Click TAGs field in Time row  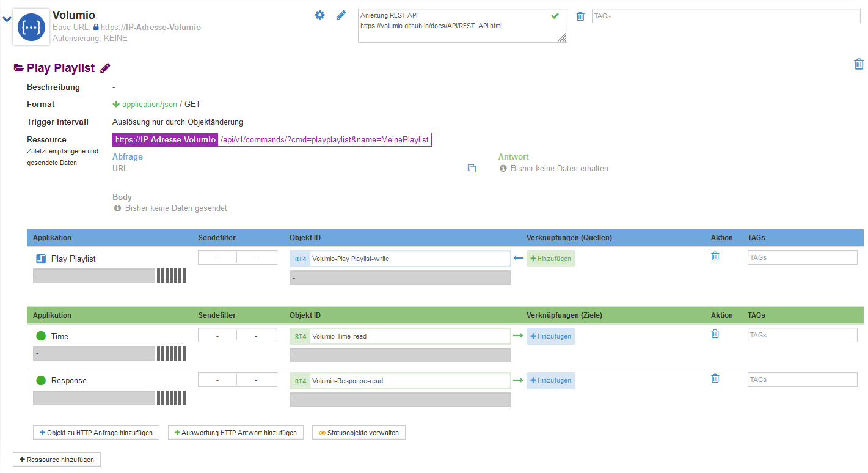[x=803, y=335]
